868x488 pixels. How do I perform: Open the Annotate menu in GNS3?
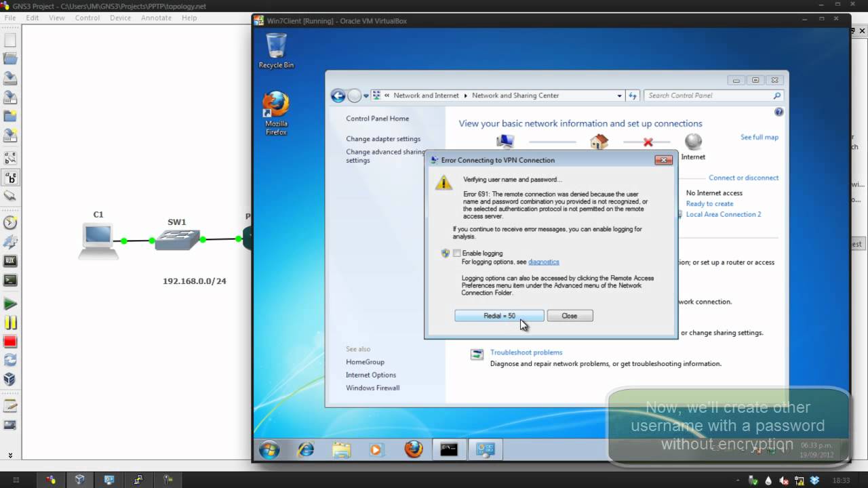(157, 18)
